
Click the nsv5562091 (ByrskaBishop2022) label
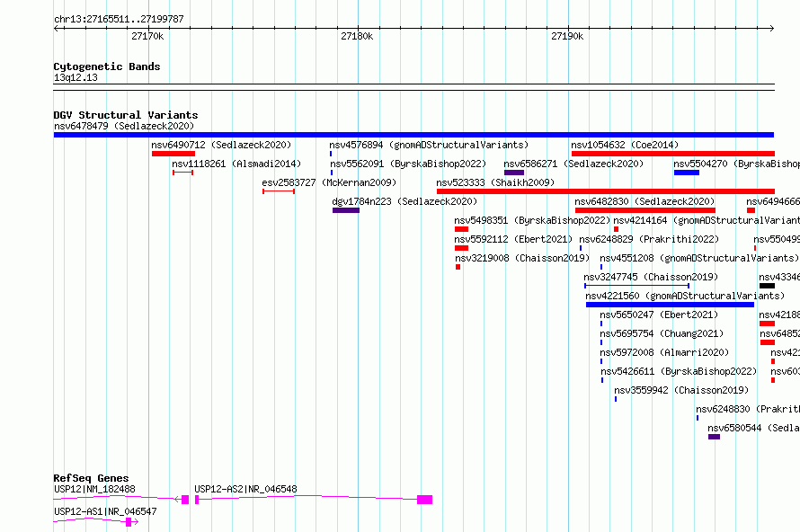408,164
